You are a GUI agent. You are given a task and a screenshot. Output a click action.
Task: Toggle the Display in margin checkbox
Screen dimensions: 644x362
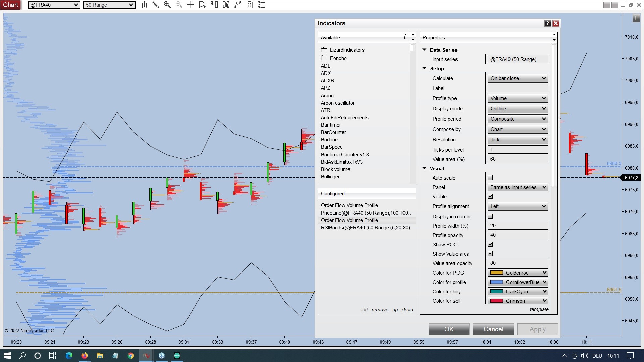pyautogui.click(x=490, y=216)
